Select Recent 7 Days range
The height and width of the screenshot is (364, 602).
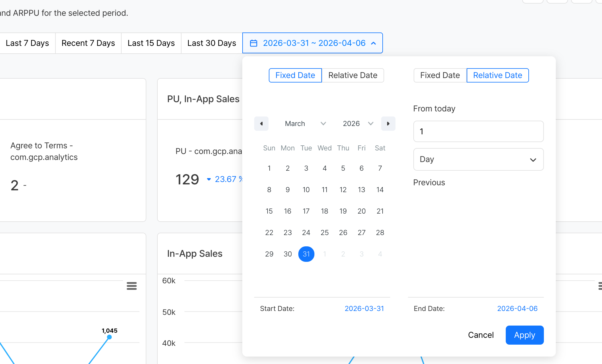point(88,43)
